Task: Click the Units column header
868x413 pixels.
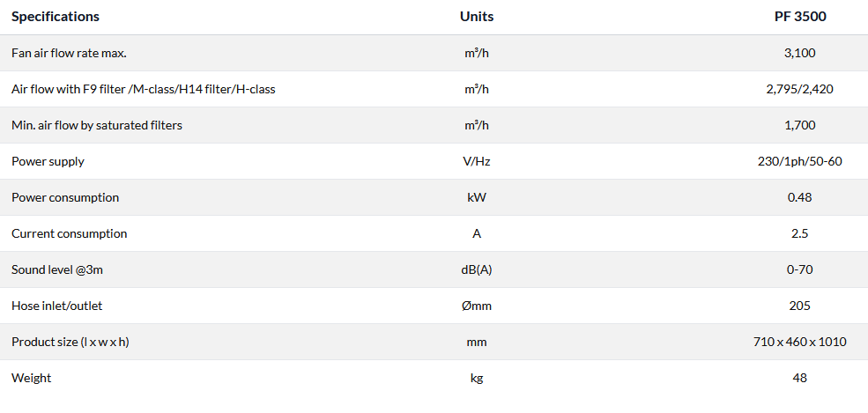Action: pos(477,17)
